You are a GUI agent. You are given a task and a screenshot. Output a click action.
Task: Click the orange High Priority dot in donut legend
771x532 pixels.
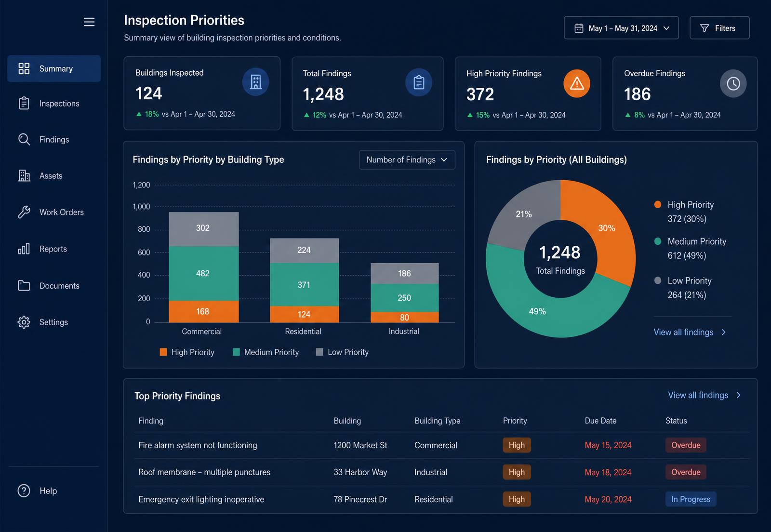click(x=658, y=204)
